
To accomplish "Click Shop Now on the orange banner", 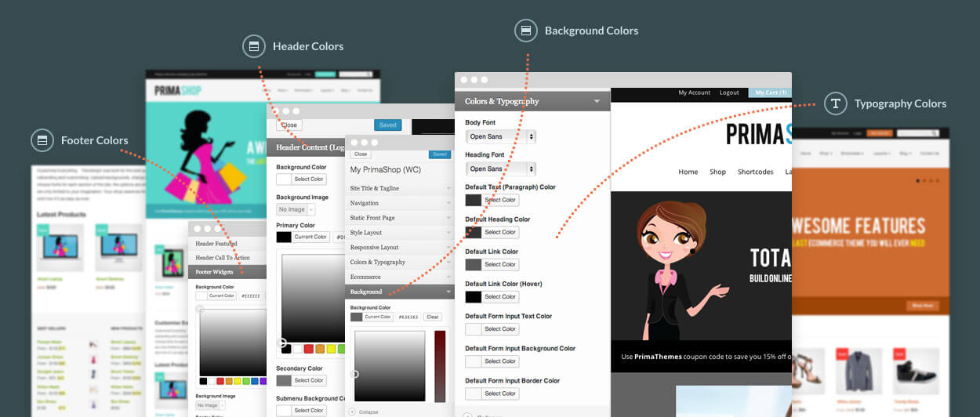I will [x=922, y=306].
